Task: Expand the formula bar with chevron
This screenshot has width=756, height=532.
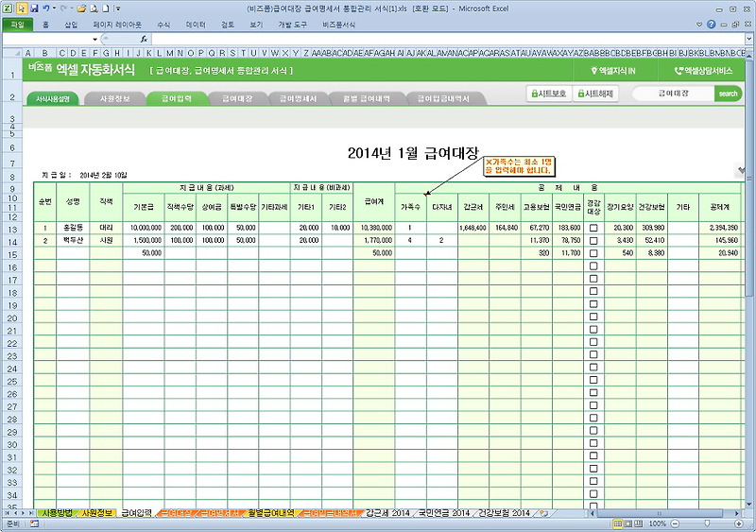Action: tap(748, 39)
